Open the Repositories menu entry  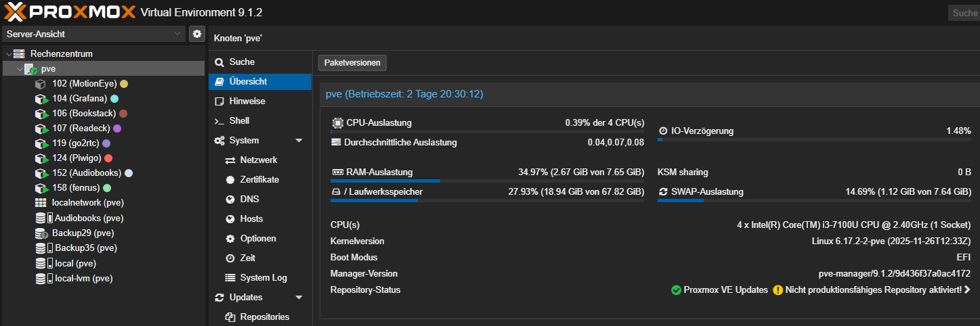point(264,317)
